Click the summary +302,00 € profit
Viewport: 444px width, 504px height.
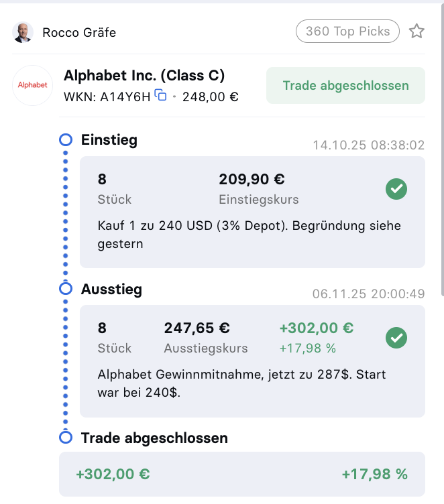click(x=113, y=475)
